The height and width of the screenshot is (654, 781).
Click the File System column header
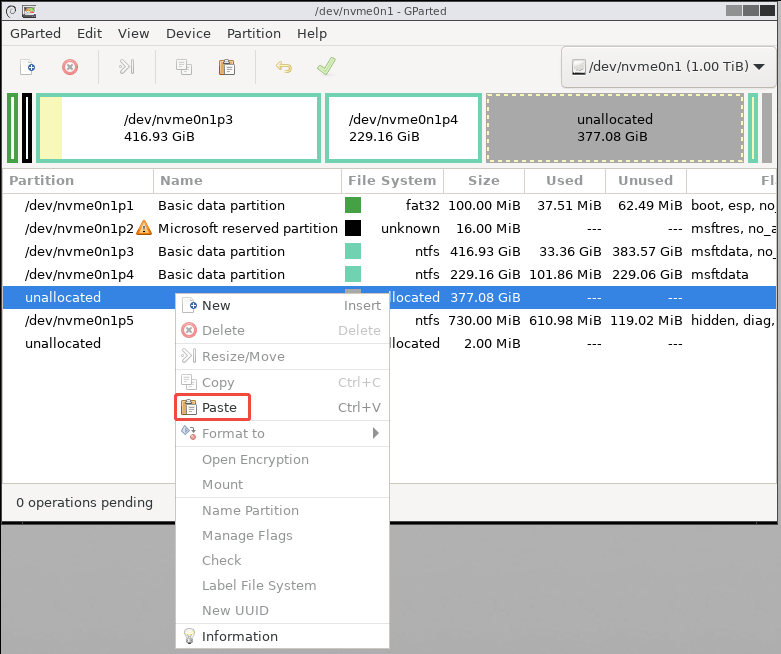(392, 180)
